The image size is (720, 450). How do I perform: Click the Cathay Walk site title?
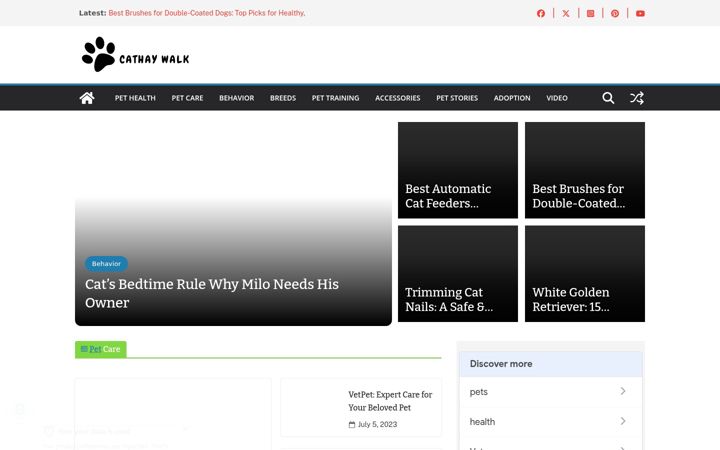click(x=154, y=59)
